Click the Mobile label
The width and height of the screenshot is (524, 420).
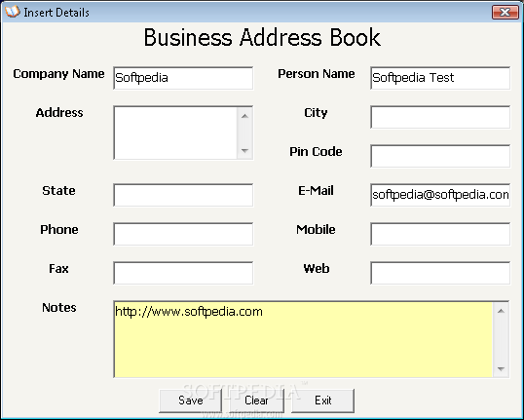click(x=316, y=230)
